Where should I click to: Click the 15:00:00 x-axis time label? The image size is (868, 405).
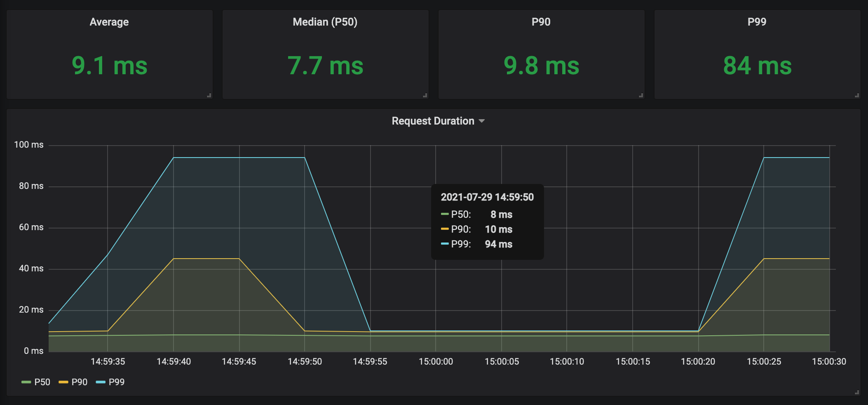[436, 362]
